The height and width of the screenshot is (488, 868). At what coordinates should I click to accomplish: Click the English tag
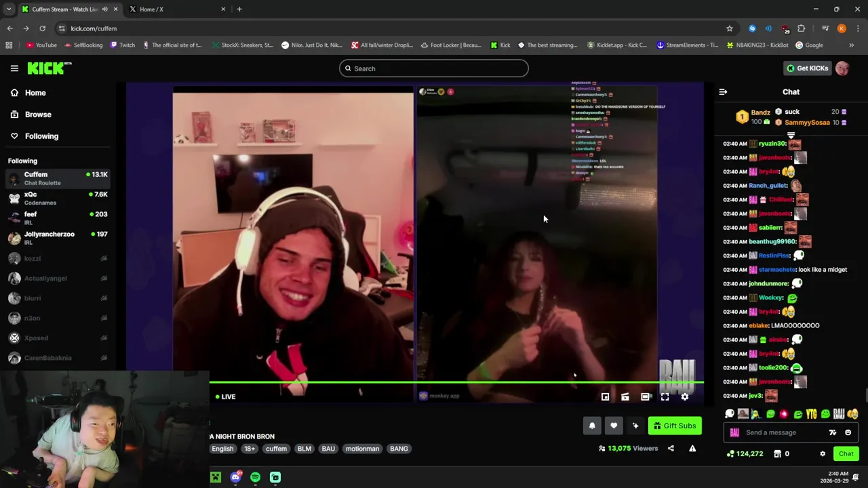222,449
